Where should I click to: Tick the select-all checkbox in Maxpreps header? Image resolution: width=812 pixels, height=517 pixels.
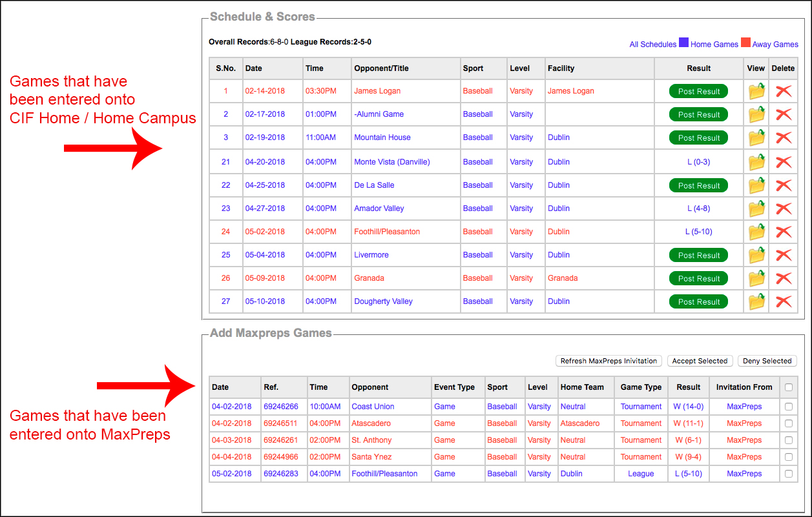[x=788, y=387]
